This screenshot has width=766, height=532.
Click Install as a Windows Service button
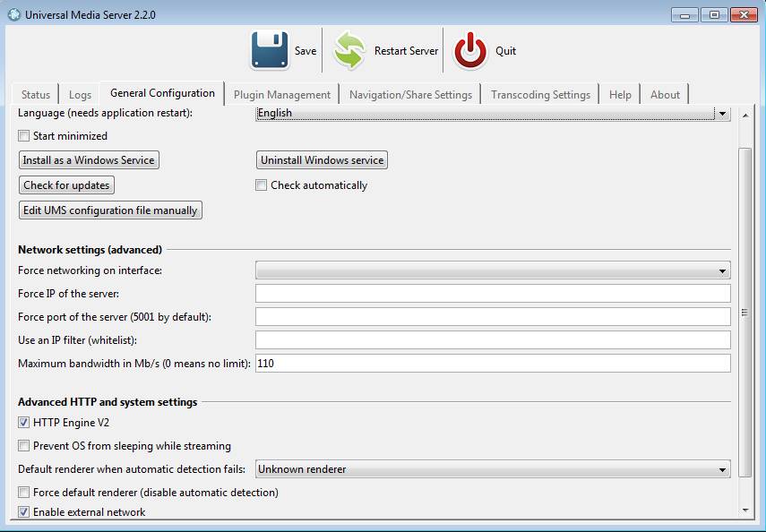click(89, 160)
